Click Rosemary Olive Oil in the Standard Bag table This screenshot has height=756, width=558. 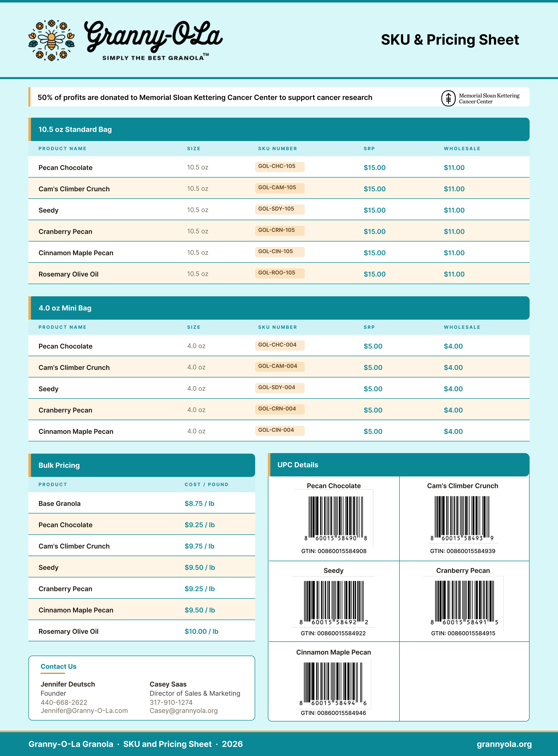coord(68,274)
